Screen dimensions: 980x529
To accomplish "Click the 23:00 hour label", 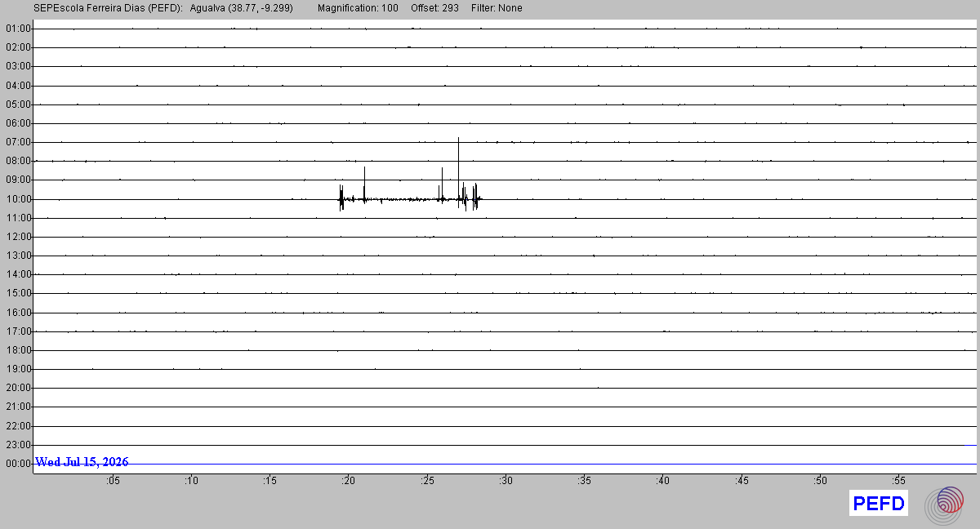I will coord(18,445).
